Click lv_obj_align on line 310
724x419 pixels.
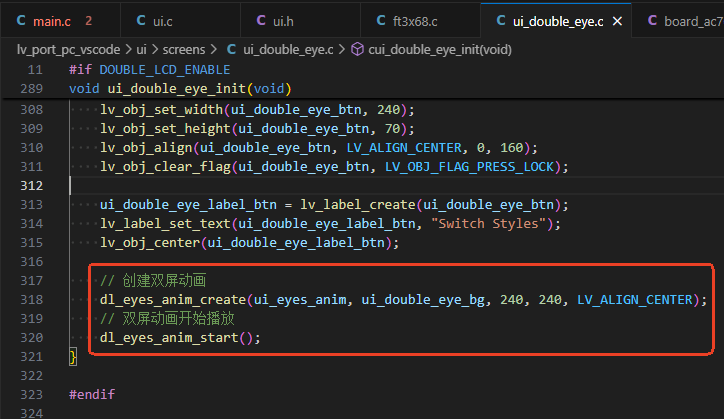(146, 147)
